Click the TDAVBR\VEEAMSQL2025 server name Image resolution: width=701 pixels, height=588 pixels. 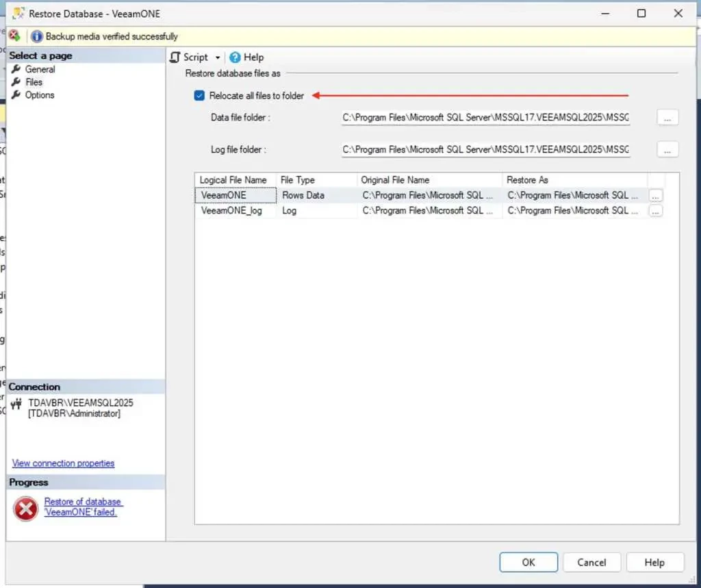pos(81,403)
